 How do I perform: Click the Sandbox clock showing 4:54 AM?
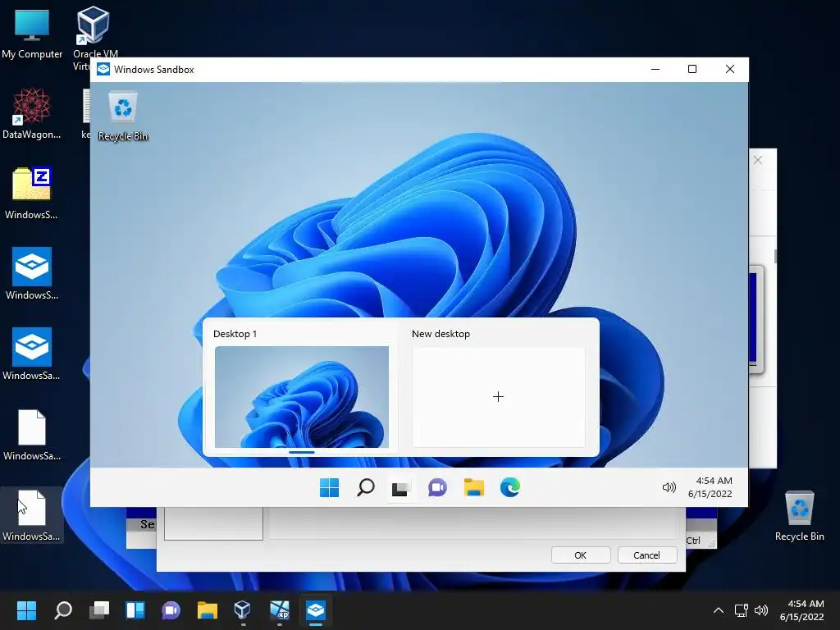(x=710, y=487)
